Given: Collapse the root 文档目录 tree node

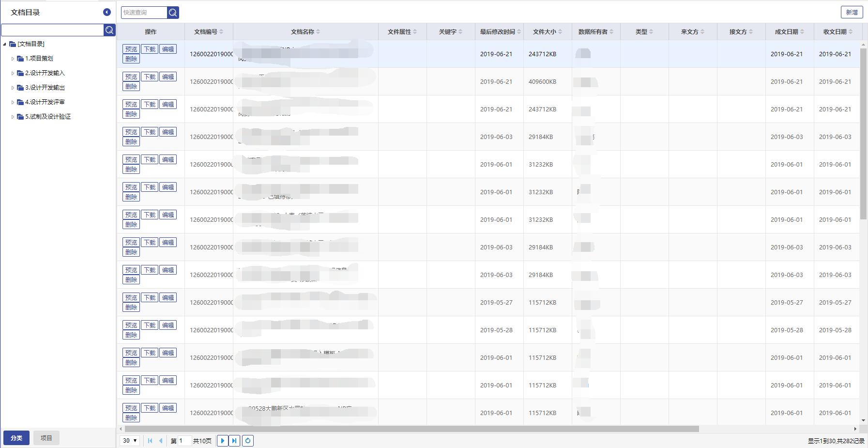Looking at the screenshot, I should tap(5, 44).
